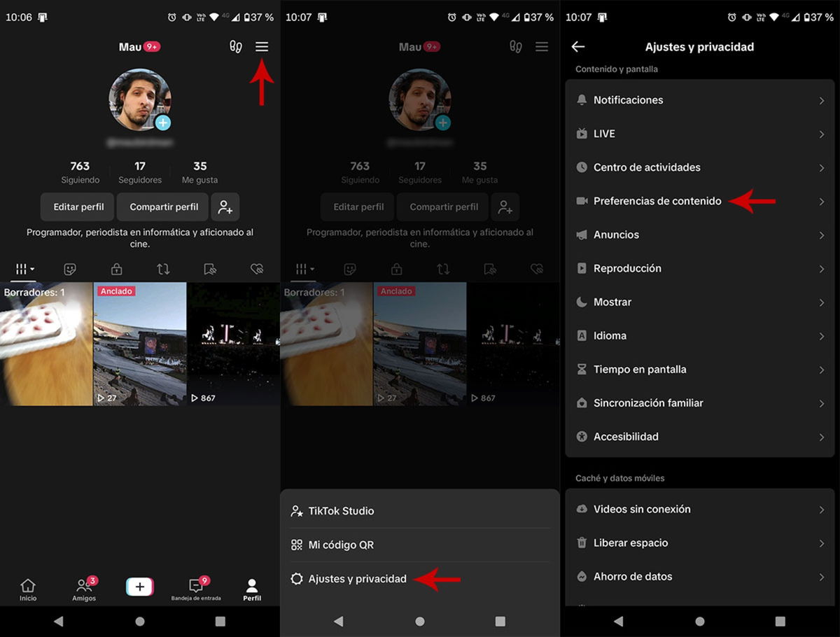
Task: Tap the bell icon beside Notificaciones
Action: 582,100
